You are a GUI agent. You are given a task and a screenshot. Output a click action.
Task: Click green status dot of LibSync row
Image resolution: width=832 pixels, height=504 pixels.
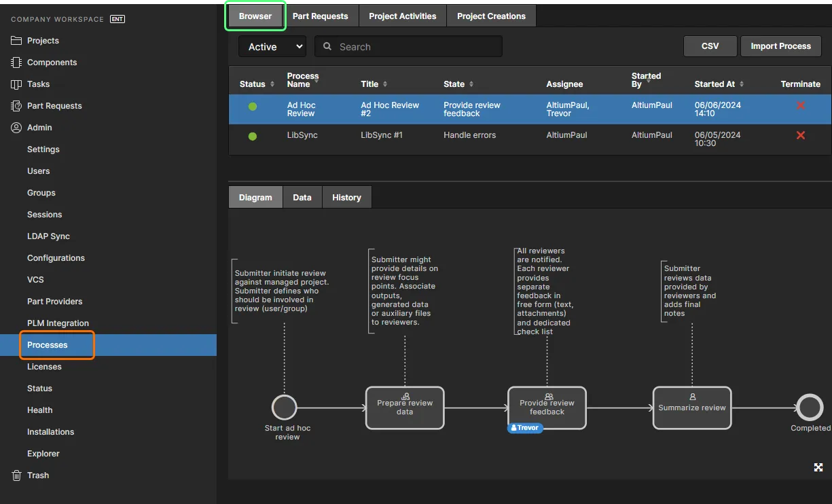(x=253, y=137)
